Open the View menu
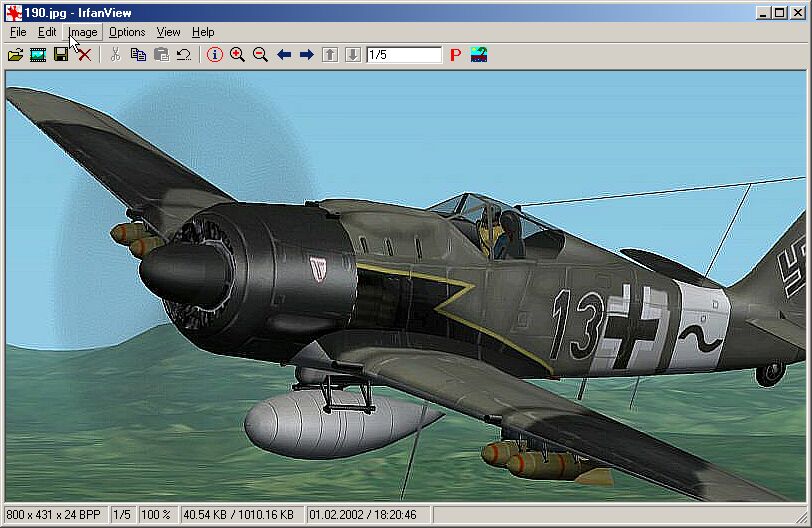This screenshot has width=812, height=528. coord(168,32)
